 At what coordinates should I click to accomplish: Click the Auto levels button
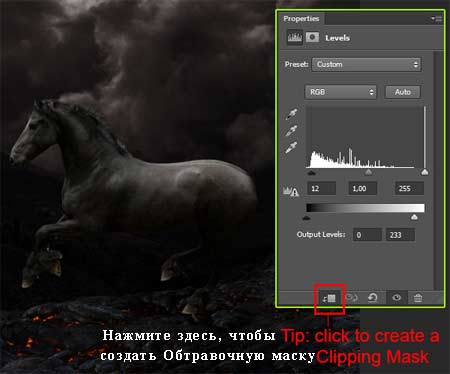point(403,92)
